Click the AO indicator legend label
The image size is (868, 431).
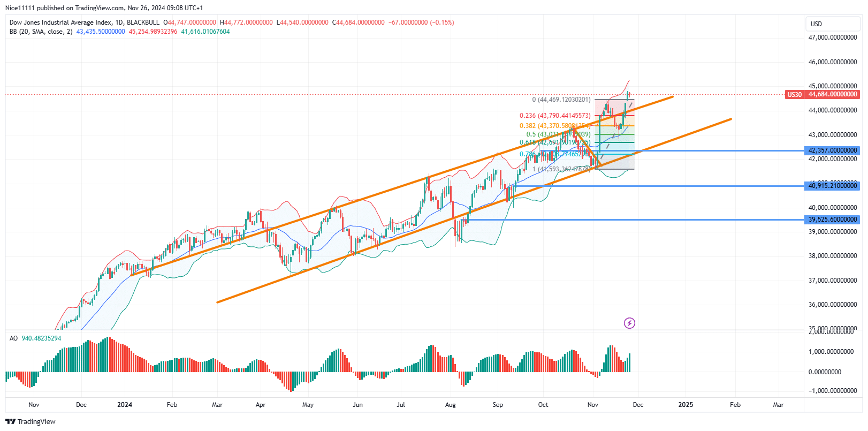point(13,338)
